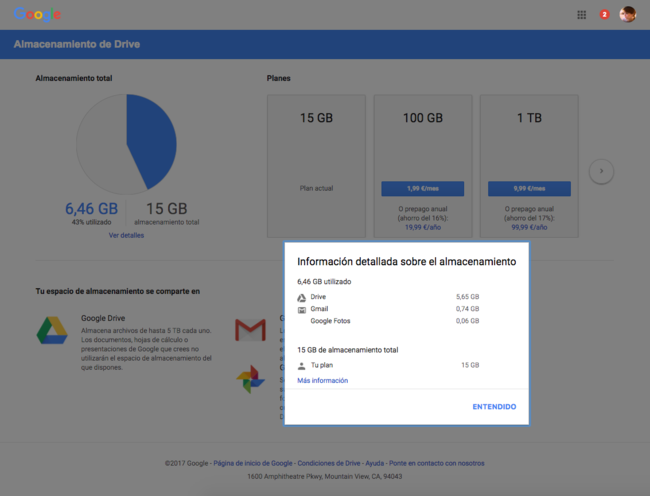The height and width of the screenshot is (496, 650).
Task: Click the Gmail 0,74 GB value
Action: pyautogui.click(x=468, y=309)
